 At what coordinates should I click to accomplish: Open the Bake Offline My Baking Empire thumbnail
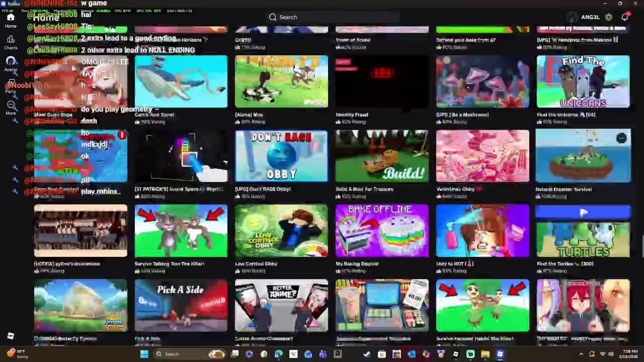[382, 231]
